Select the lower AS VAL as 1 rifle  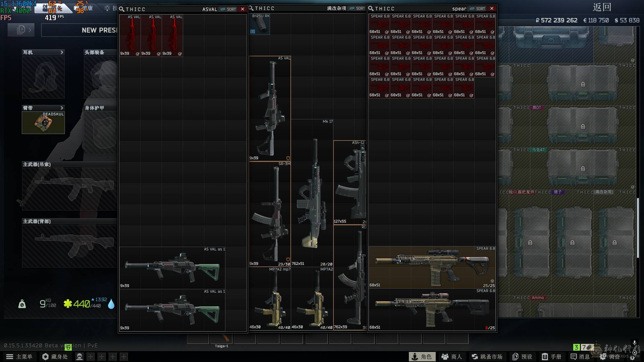tap(172, 310)
